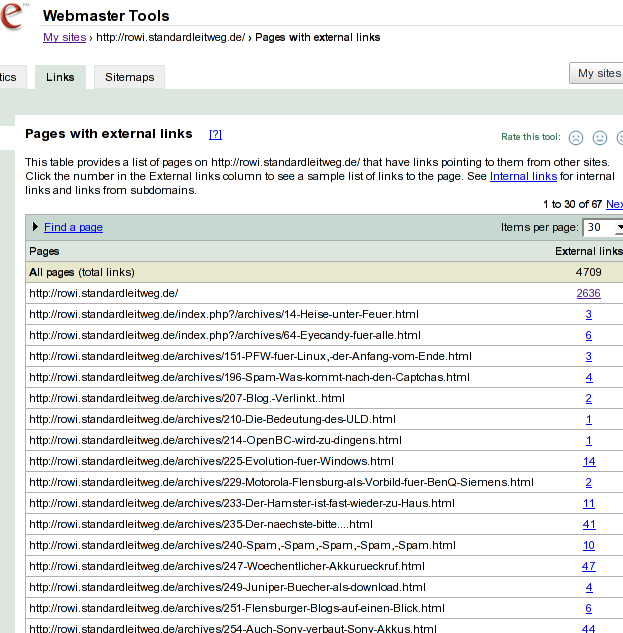The image size is (623, 633).
Task: Open the Items per page dropdown
Action: click(603, 227)
